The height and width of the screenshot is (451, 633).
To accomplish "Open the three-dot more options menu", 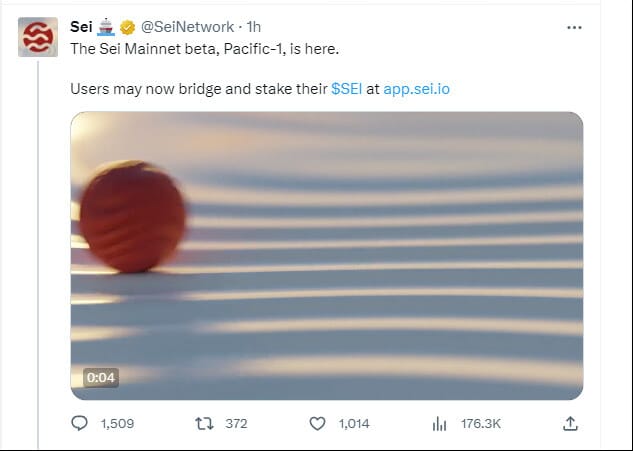I will 573,28.
